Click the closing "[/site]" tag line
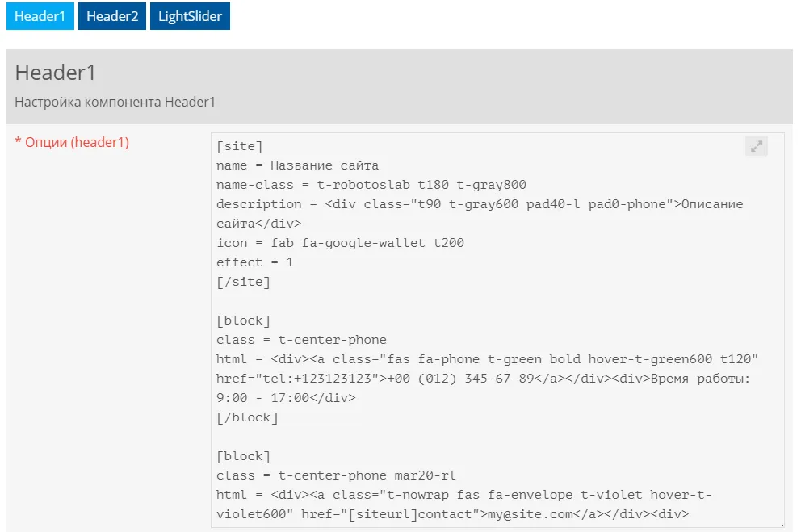Screen dimensions: 801x532 [x=243, y=282]
